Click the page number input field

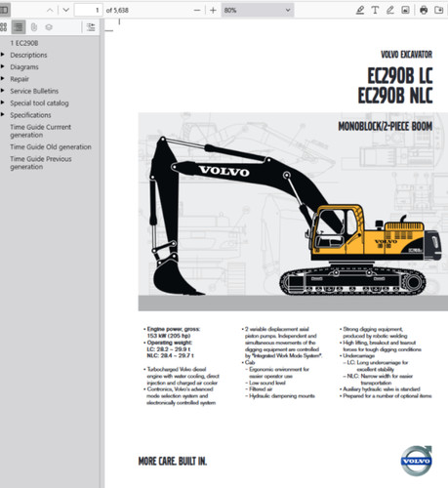[x=89, y=10]
